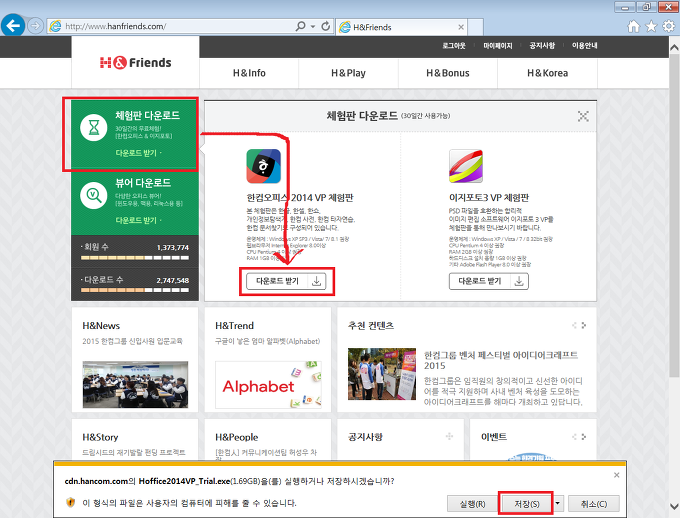The height and width of the screenshot is (518, 680).
Task: Click the hourglass trial download icon
Action: (94, 128)
